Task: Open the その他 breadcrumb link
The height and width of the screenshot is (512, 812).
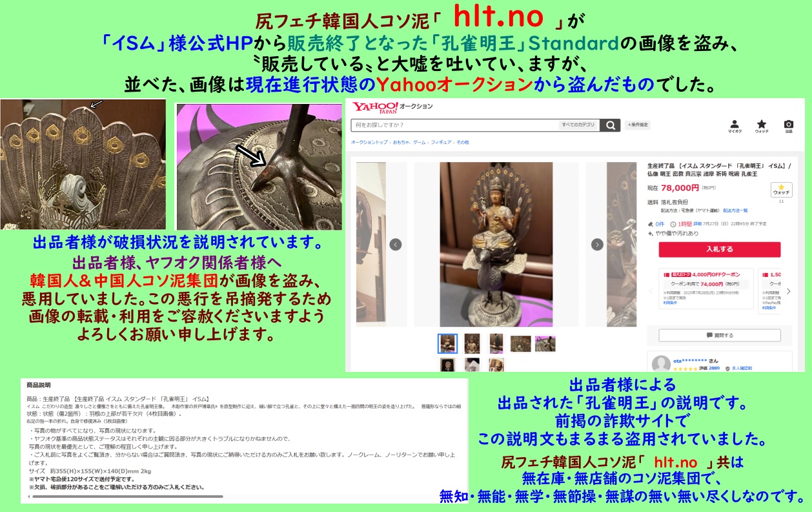Action: (462, 142)
